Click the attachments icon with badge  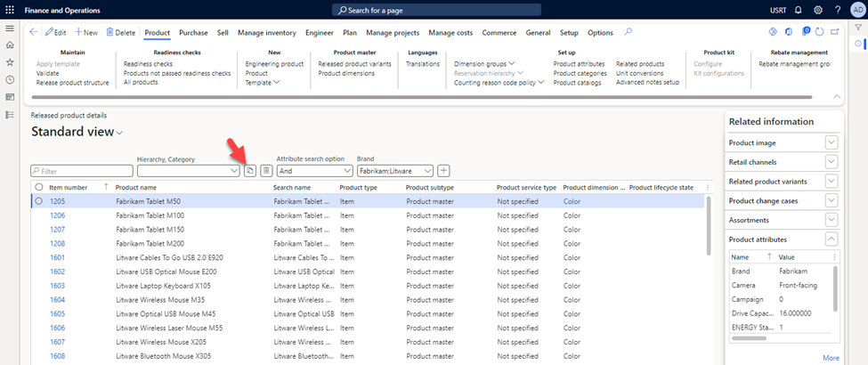806,31
